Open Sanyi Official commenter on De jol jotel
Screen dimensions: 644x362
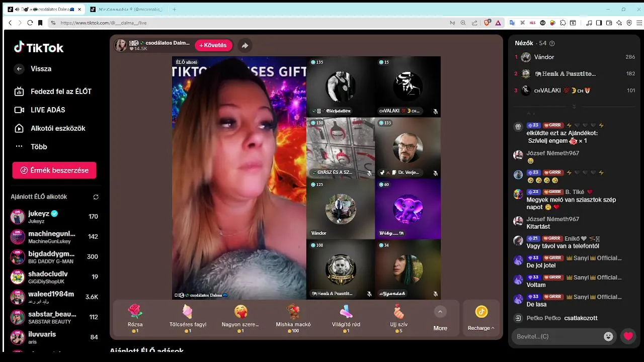point(593,258)
